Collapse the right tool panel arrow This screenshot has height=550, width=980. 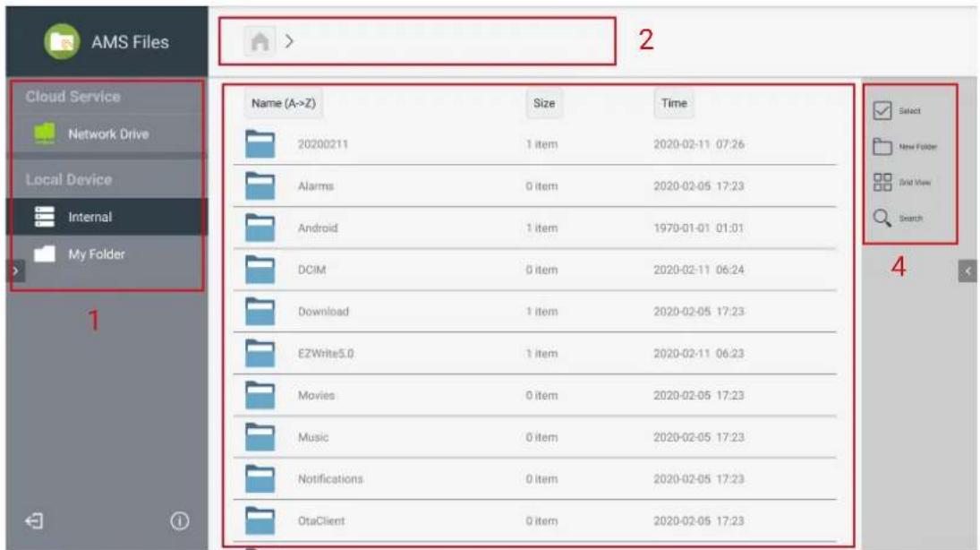point(967,271)
